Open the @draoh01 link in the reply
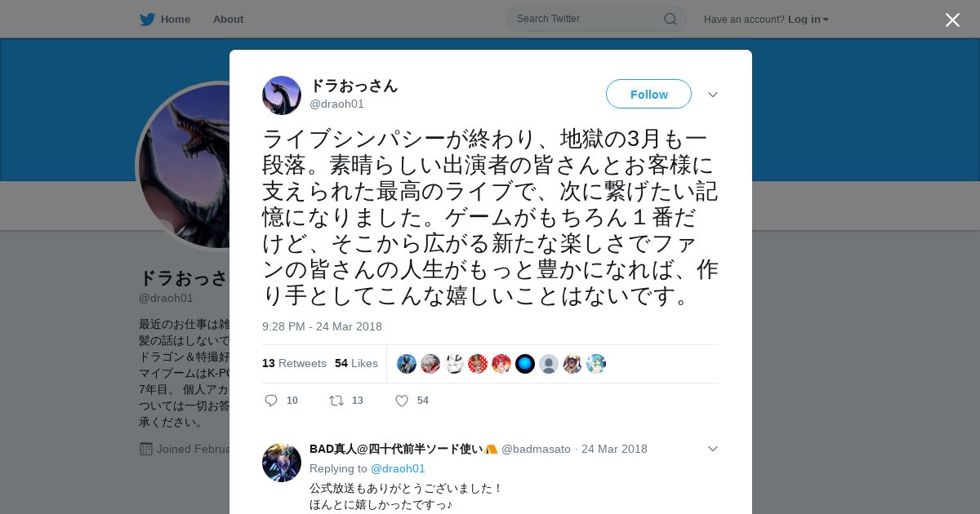The image size is (980, 514). click(398, 468)
